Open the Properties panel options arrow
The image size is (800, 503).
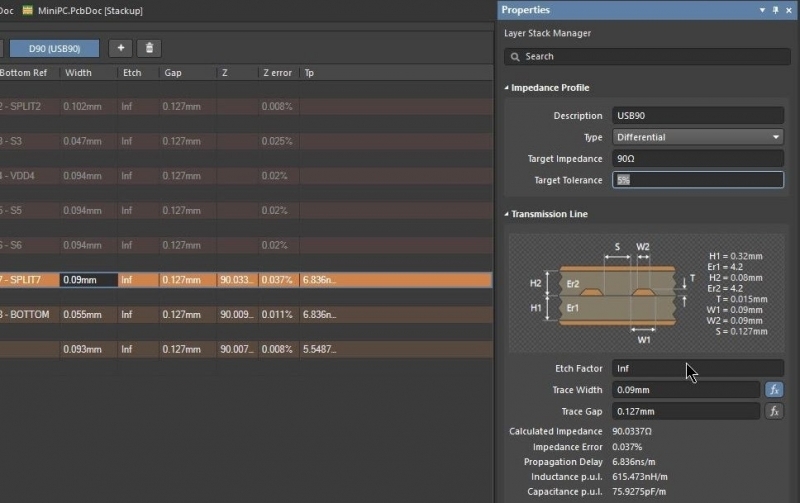point(762,10)
